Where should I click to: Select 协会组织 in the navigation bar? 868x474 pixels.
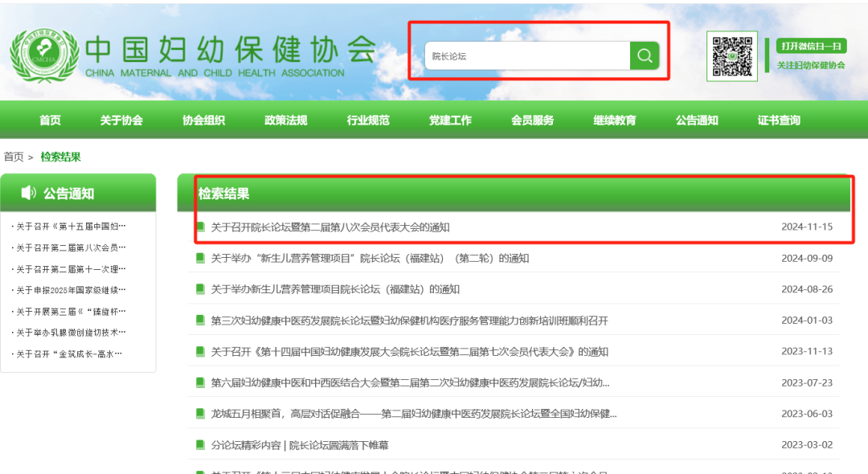pos(203,121)
